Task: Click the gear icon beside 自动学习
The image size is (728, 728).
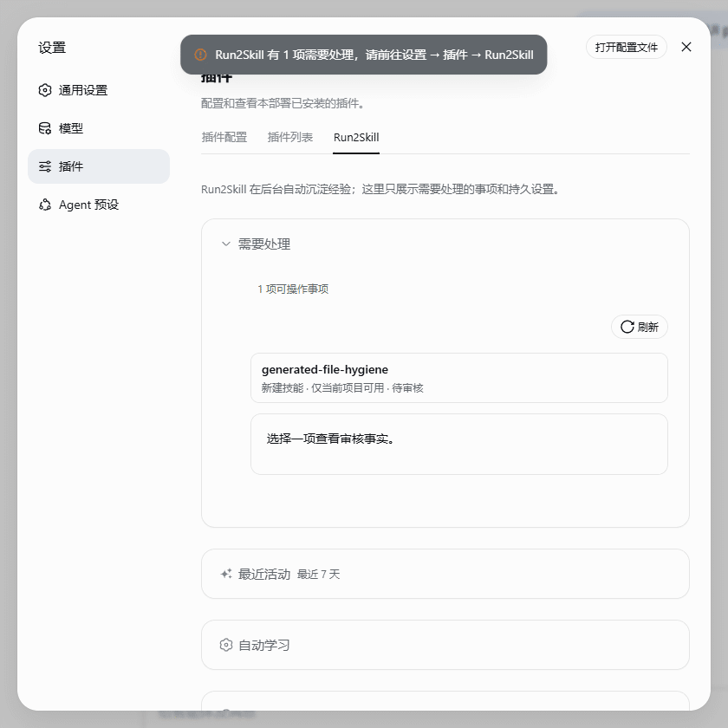Action: (x=226, y=646)
